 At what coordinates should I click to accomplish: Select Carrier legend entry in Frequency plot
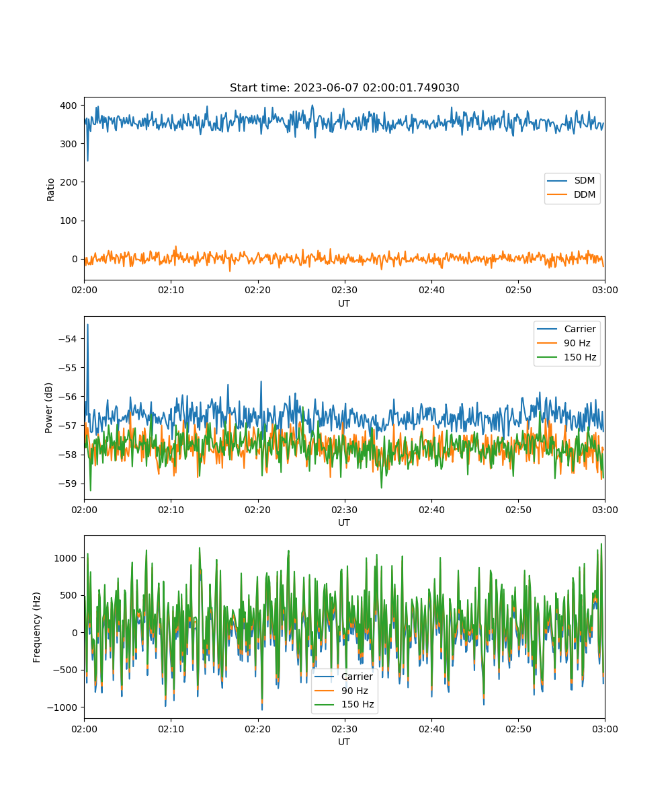point(357,677)
